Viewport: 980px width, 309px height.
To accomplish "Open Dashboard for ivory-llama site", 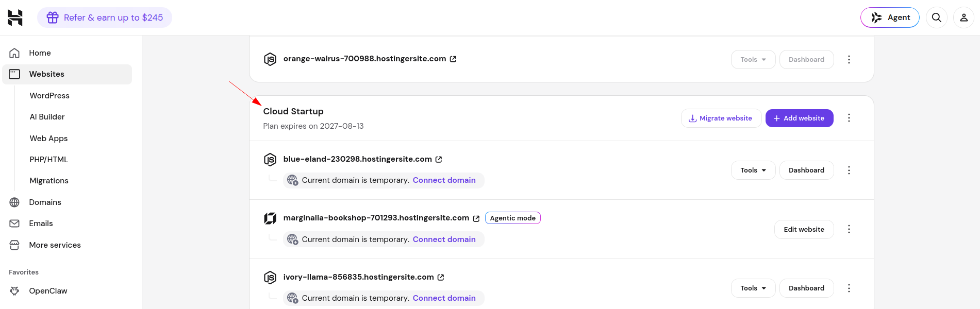I will (807, 288).
